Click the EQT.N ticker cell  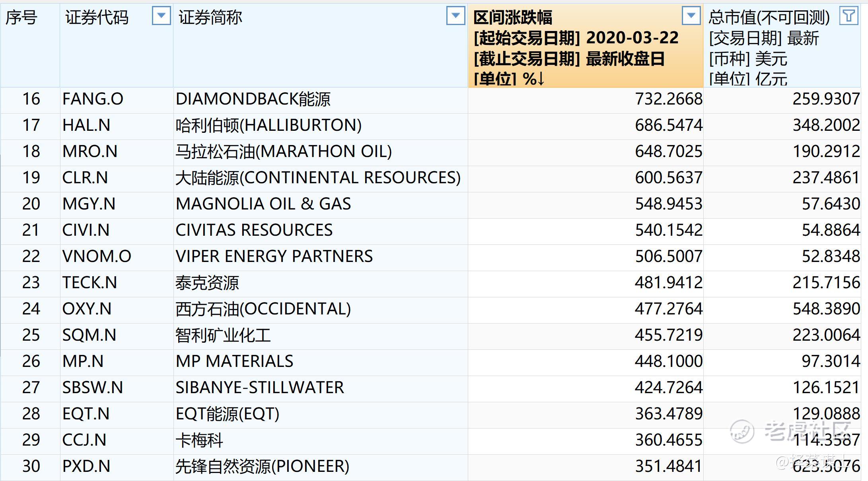86,414
